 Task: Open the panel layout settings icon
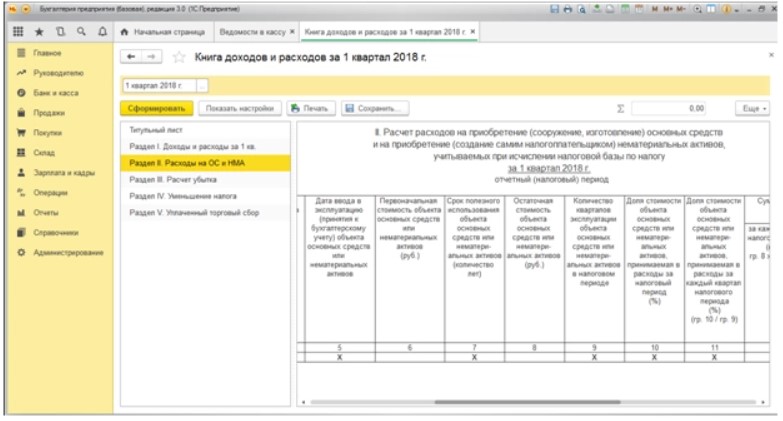coord(711,9)
